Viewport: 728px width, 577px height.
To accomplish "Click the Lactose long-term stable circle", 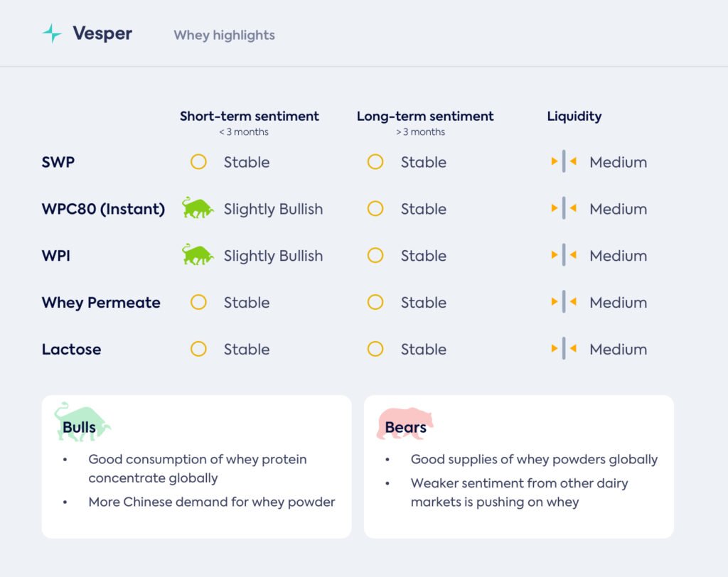I will 375,349.
